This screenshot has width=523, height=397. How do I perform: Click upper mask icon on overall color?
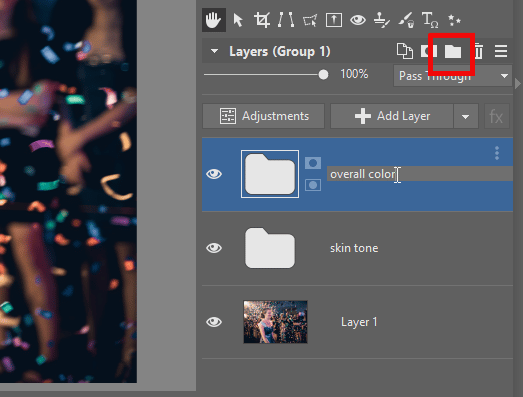313,163
